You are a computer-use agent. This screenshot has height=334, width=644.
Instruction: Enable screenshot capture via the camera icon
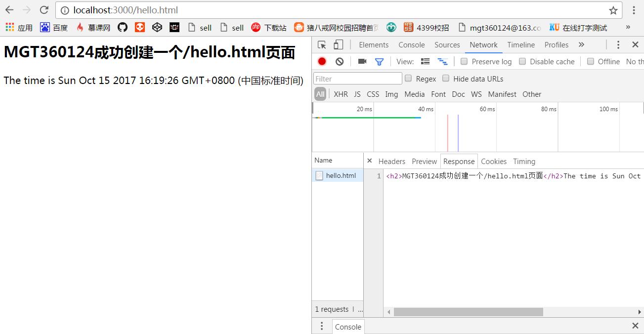point(362,61)
